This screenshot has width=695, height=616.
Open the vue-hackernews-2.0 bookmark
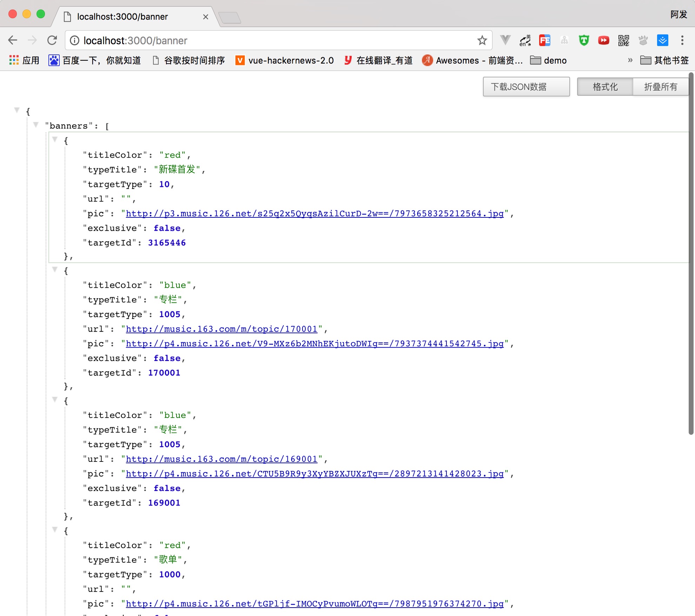point(284,60)
